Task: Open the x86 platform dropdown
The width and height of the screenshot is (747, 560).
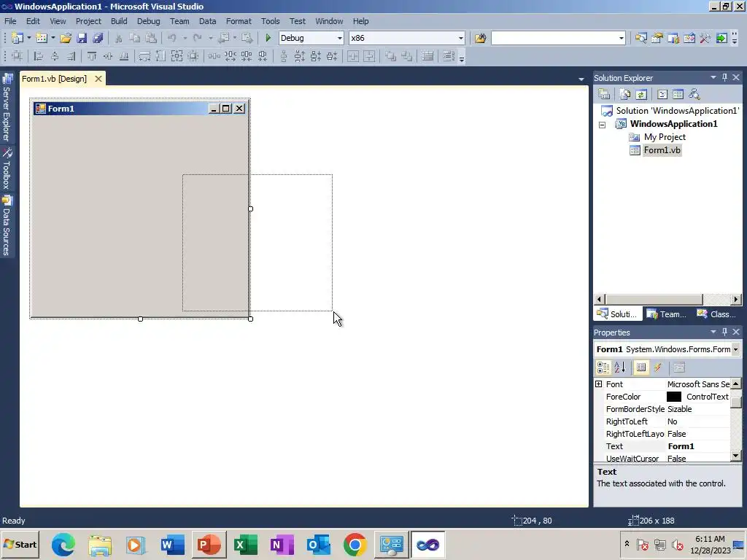Action: tap(460, 38)
